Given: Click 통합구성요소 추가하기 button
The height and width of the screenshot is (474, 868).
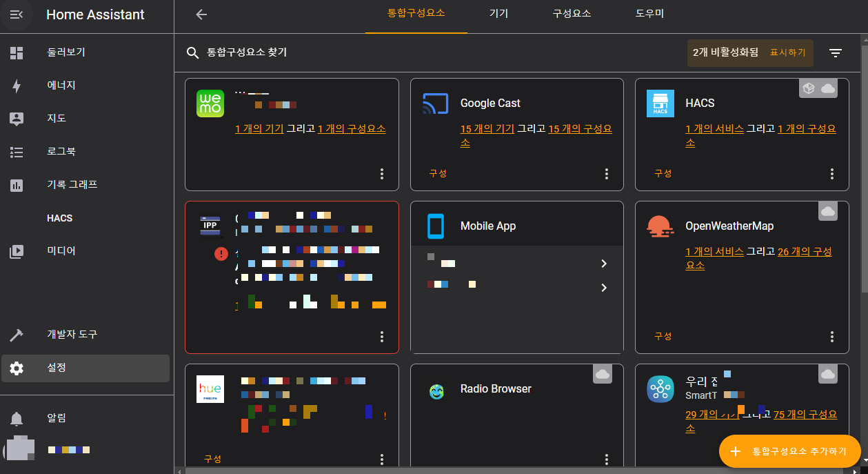Looking at the screenshot, I should click(790, 451).
